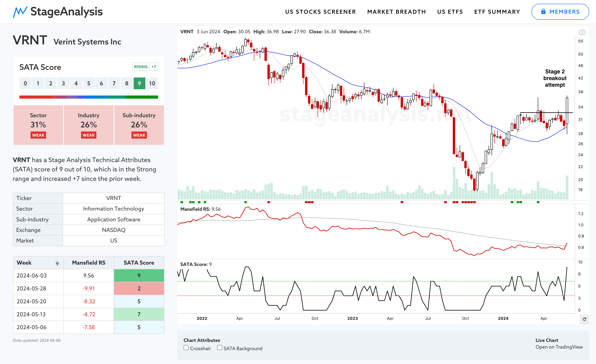The width and height of the screenshot is (596, 364).
Task: Click Stage 2 breakout attempt annotation
Action: (x=555, y=78)
